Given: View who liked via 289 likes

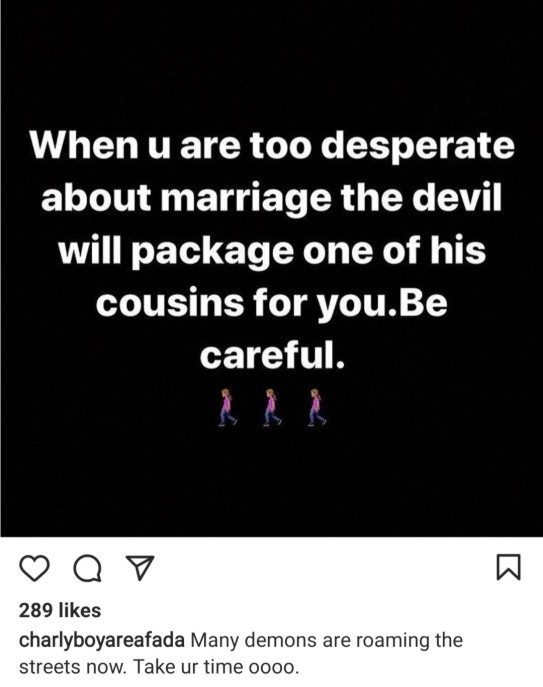Looking at the screenshot, I should coord(60,610).
